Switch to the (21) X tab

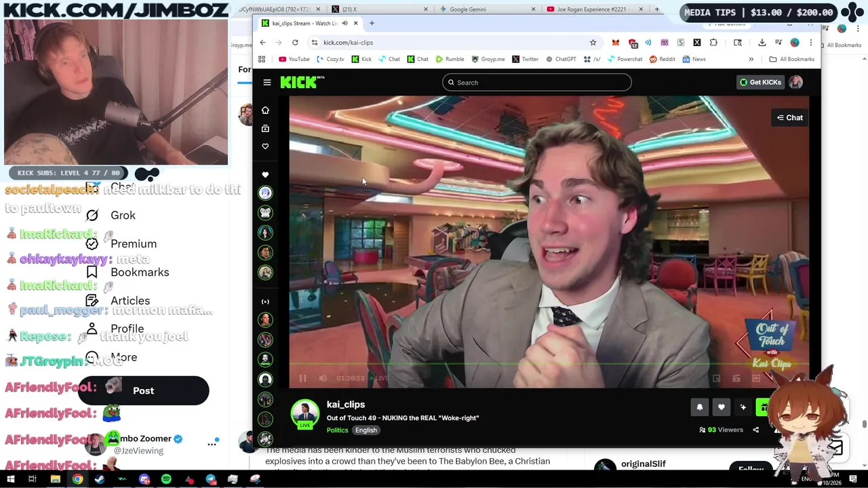pos(379,9)
